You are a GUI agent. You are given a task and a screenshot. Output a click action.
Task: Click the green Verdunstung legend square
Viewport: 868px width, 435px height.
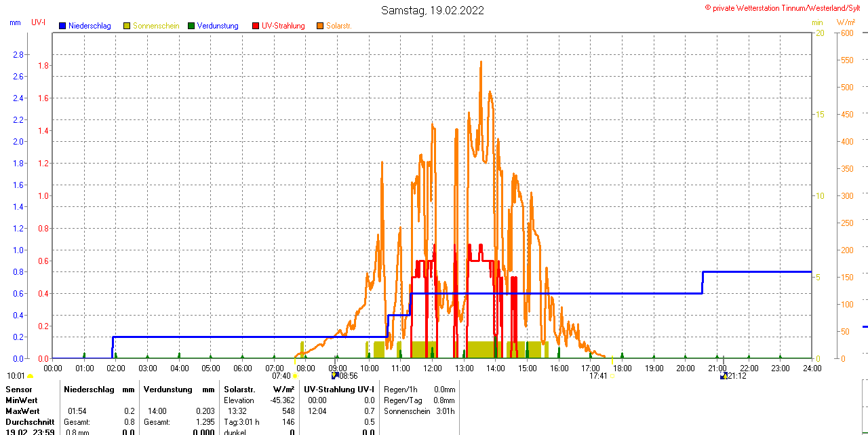coord(191,26)
